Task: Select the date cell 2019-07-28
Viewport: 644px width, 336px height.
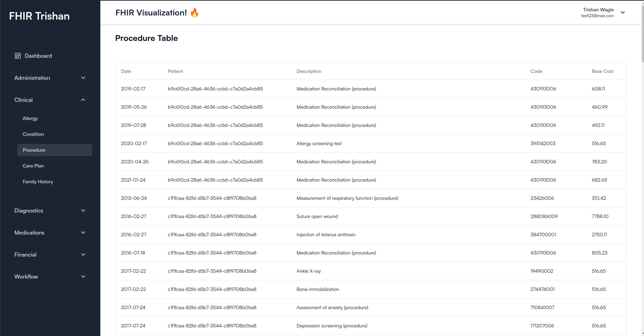Action: point(133,125)
